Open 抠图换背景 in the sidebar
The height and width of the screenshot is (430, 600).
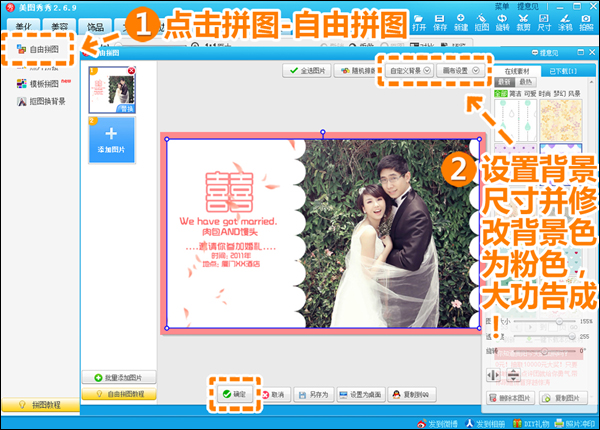click(41, 101)
